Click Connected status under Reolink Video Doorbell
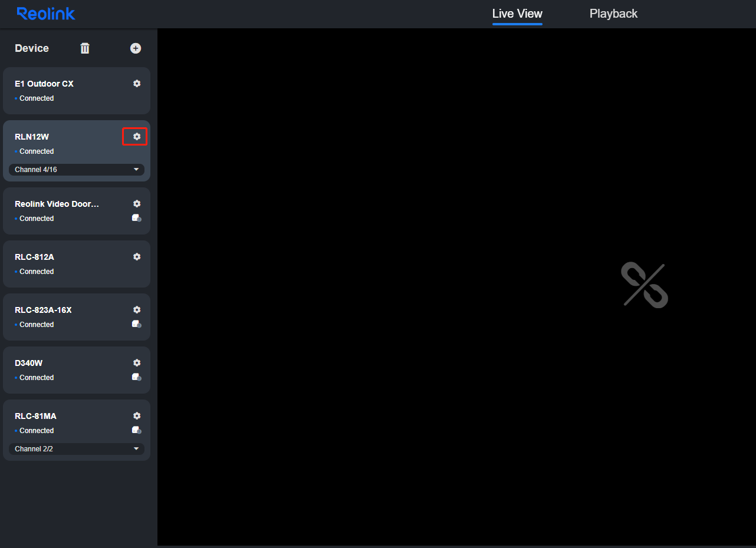The height and width of the screenshot is (548, 756). (x=37, y=219)
